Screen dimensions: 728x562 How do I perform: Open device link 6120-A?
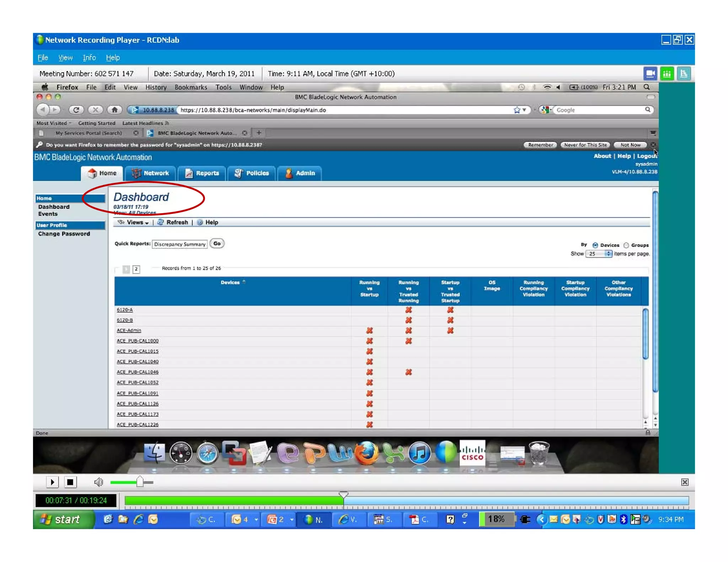(x=125, y=310)
